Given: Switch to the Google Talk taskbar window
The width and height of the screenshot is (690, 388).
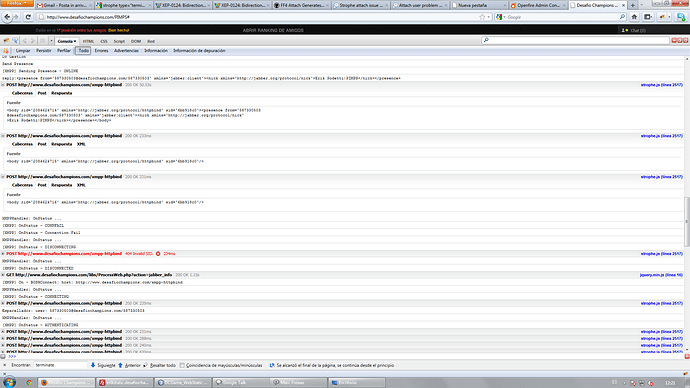Looking at the screenshot, I should click(240, 382).
